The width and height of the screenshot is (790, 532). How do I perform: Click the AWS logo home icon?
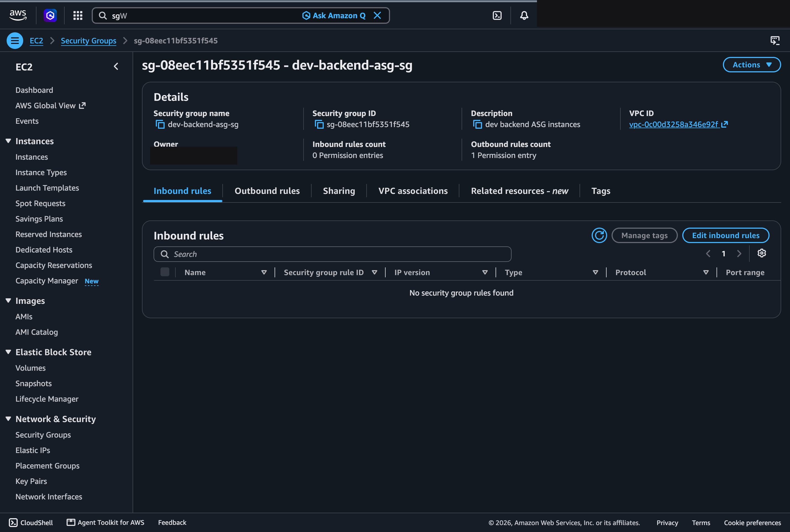18,15
